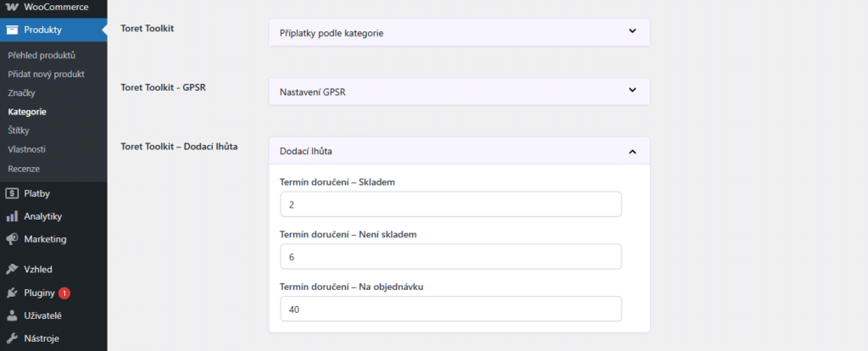The width and height of the screenshot is (868, 351).
Task: Click the Vzhled paintbrush icon
Action: [x=12, y=270]
